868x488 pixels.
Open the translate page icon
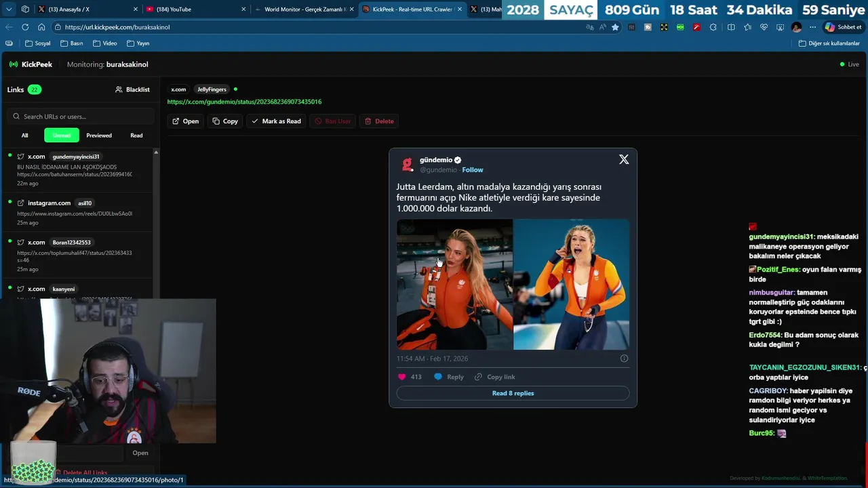pos(589,27)
